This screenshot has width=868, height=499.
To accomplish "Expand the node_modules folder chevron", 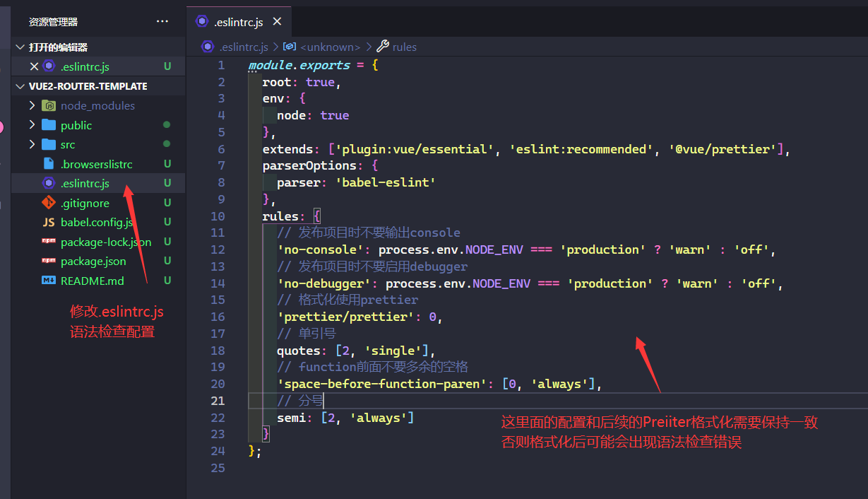I will click(32, 106).
